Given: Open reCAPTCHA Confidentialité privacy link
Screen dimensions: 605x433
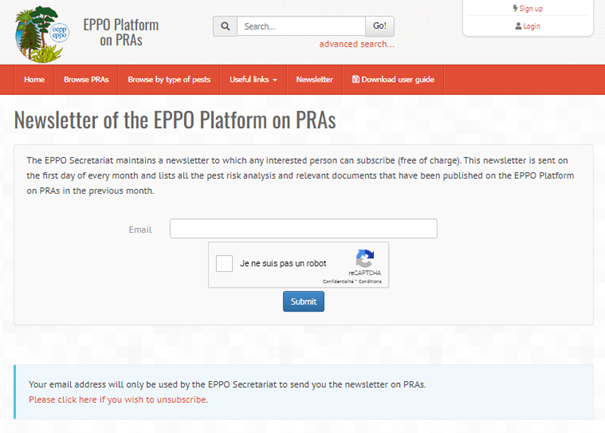Looking at the screenshot, I should pos(338,281).
